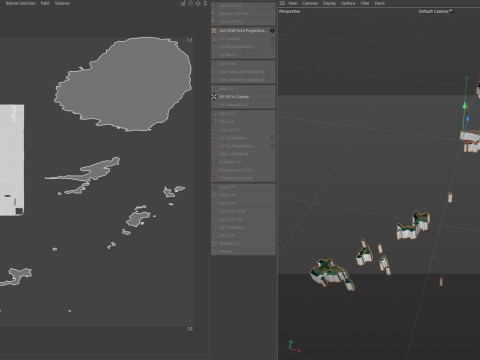
Task: Open the viewport Panel menu
Action: [x=380, y=3]
